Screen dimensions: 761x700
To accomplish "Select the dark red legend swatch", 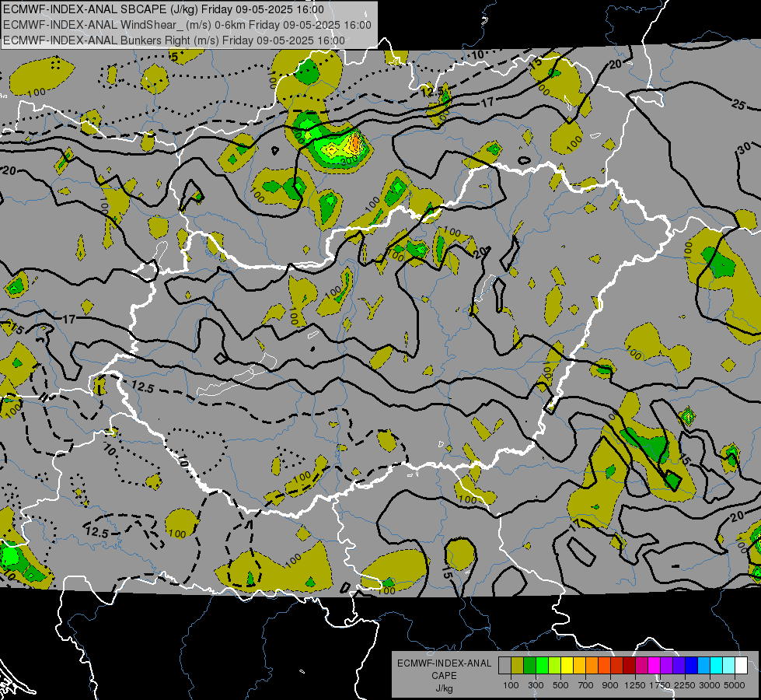I will 629,666.
